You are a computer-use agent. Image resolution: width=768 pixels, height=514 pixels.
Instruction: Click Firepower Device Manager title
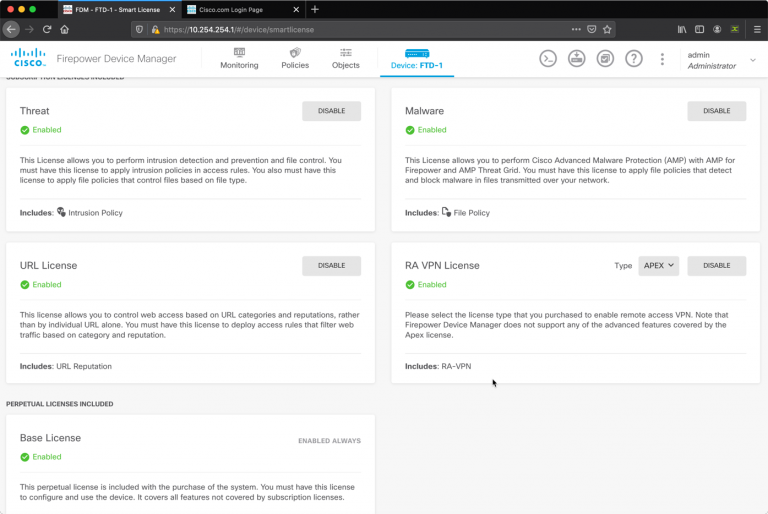(116, 58)
